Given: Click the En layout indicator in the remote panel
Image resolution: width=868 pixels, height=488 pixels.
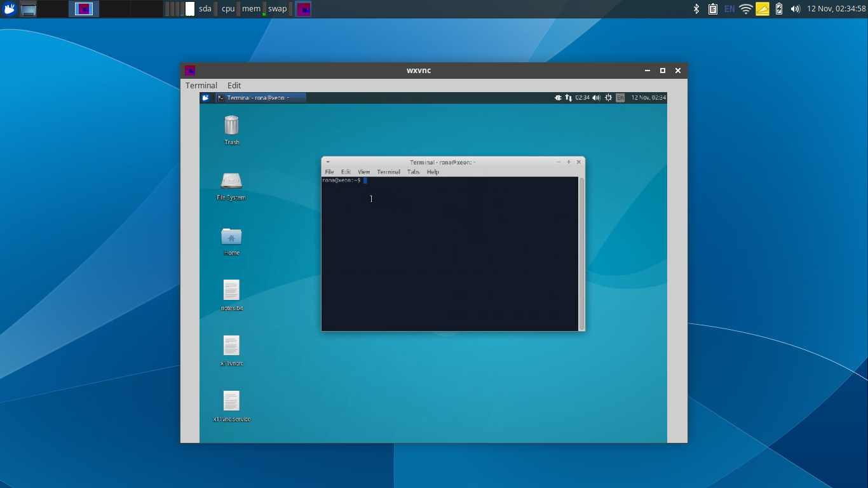Looking at the screenshot, I should [619, 97].
